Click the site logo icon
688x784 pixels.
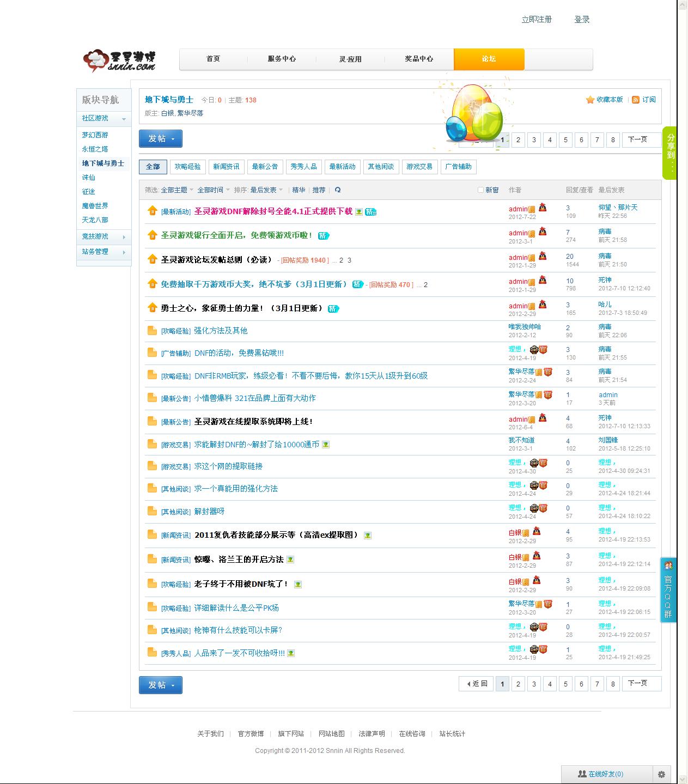119,60
